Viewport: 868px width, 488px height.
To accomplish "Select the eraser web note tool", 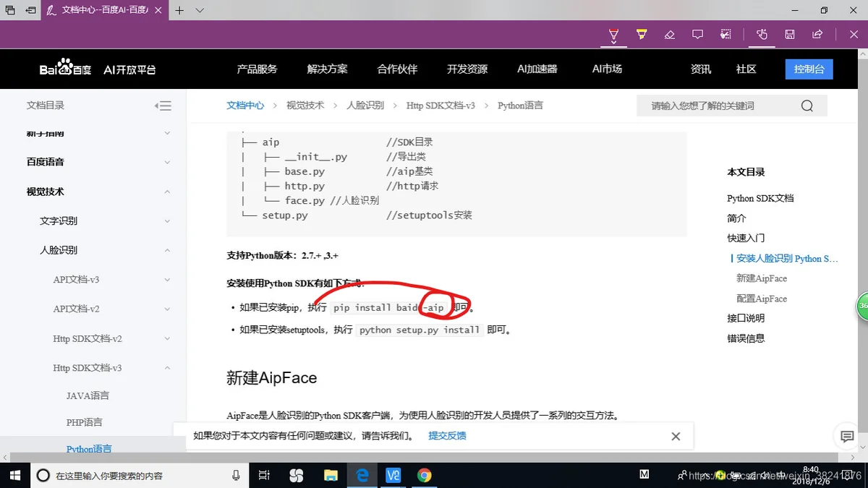I will point(670,34).
